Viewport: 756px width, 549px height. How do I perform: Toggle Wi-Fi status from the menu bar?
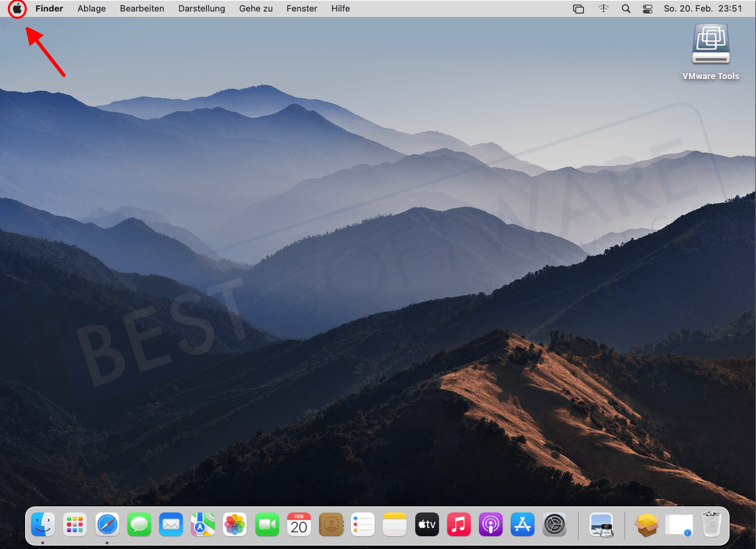[603, 9]
